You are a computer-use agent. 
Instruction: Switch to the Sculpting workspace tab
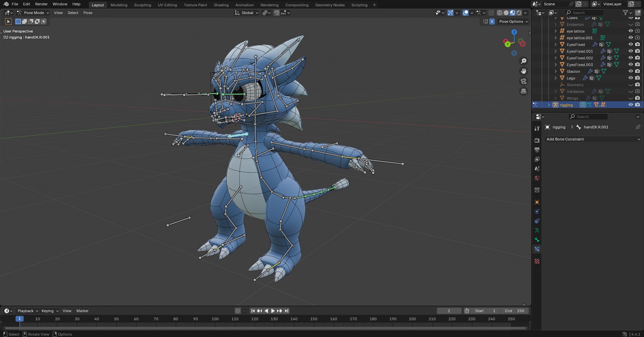coord(143,5)
